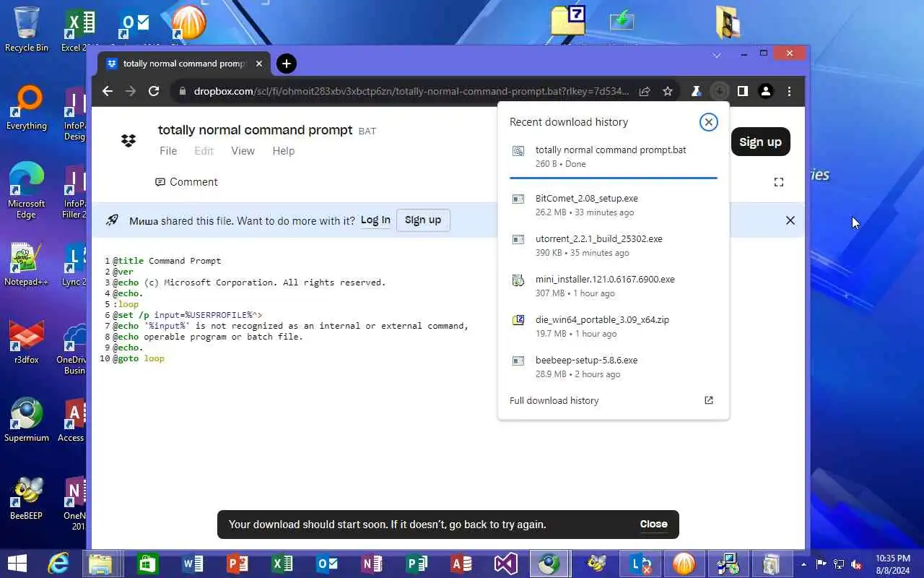Open beebeep-setup-5.8.6.exe download entry
924x578 pixels.
[614, 367]
